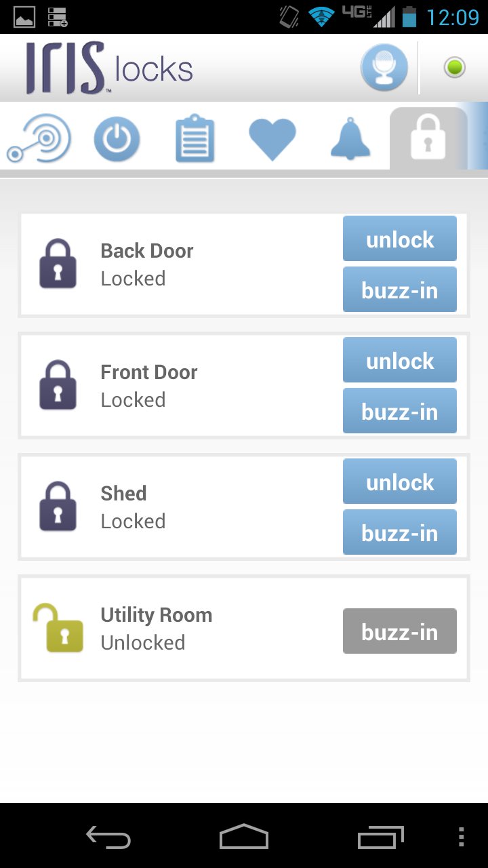
Task: Unlock the Back Door
Action: 400,239
